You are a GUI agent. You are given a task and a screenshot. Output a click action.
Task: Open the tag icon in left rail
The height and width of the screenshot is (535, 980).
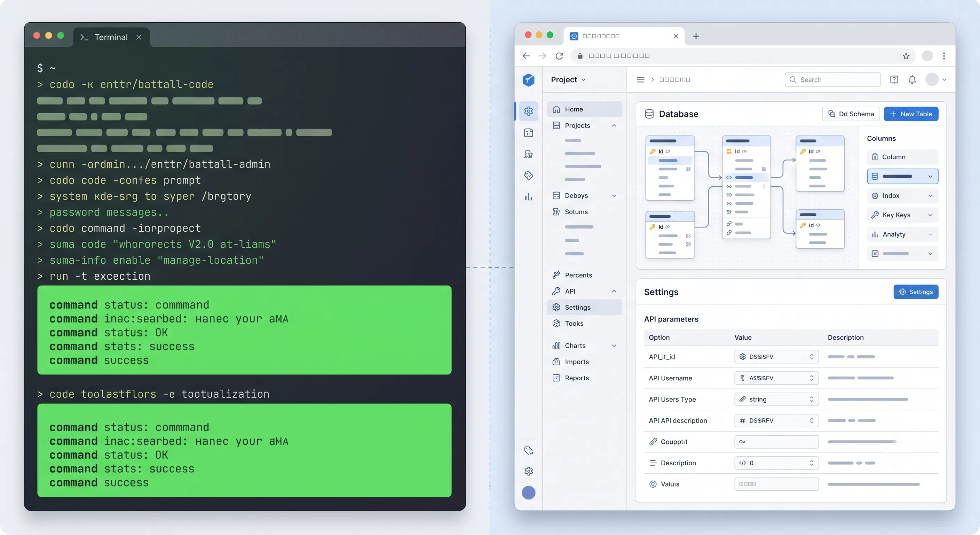(x=528, y=176)
